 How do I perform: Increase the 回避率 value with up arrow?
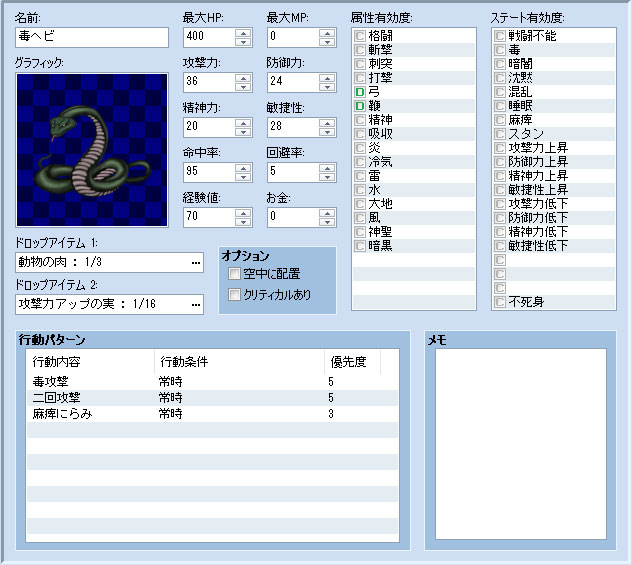tap(327, 166)
